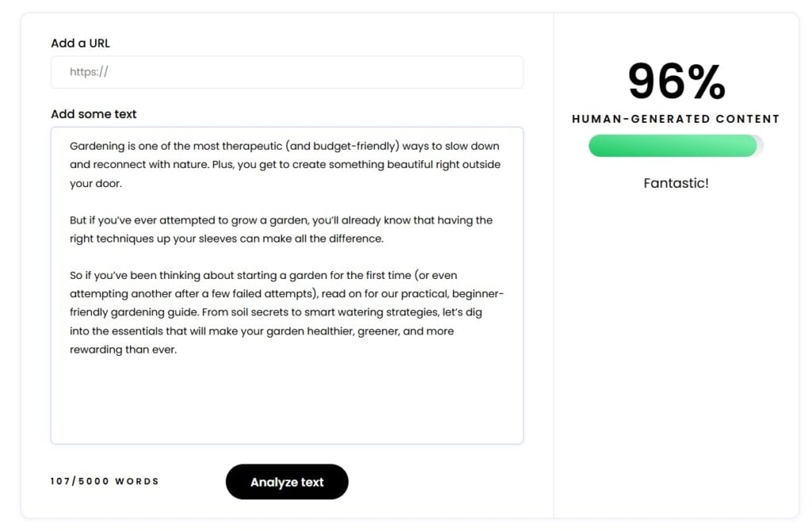Click the Add a URL label
812x531 pixels.
click(x=80, y=44)
